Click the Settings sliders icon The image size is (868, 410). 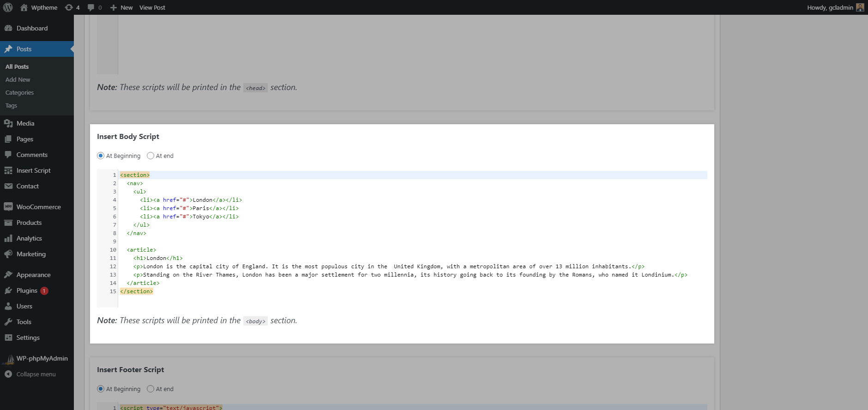pos(8,338)
